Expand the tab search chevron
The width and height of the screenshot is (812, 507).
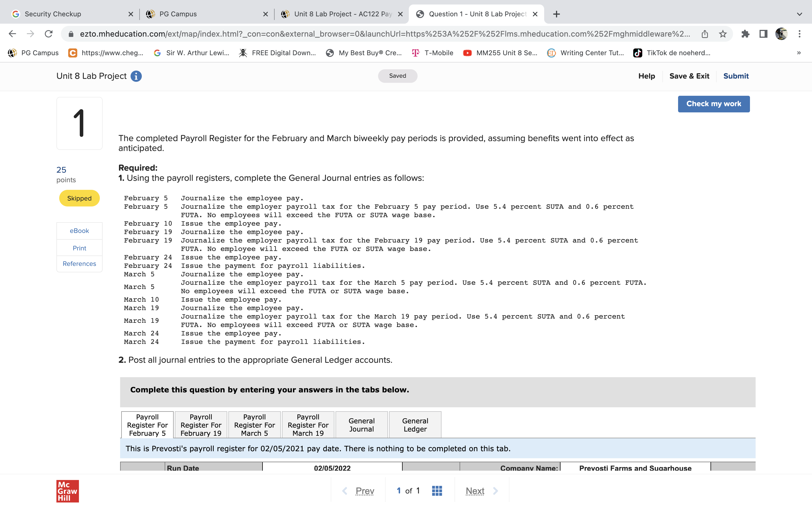tap(800, 14)
